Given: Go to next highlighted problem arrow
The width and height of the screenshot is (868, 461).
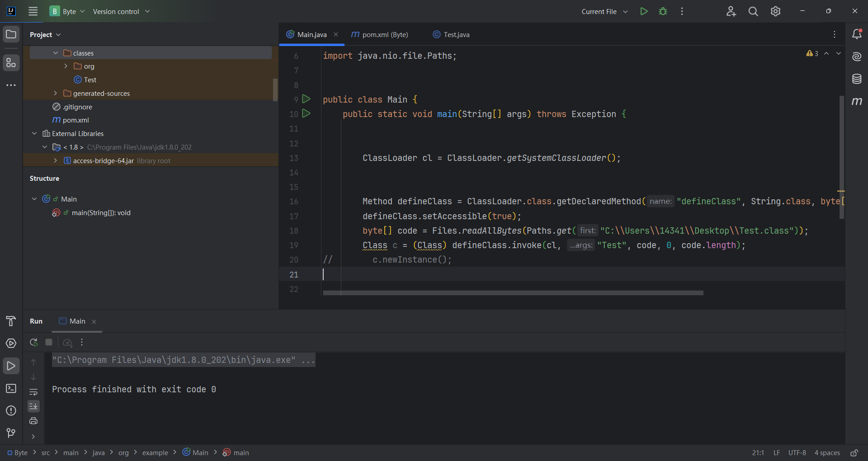Looking at the screenshot, I should point(839,53).
